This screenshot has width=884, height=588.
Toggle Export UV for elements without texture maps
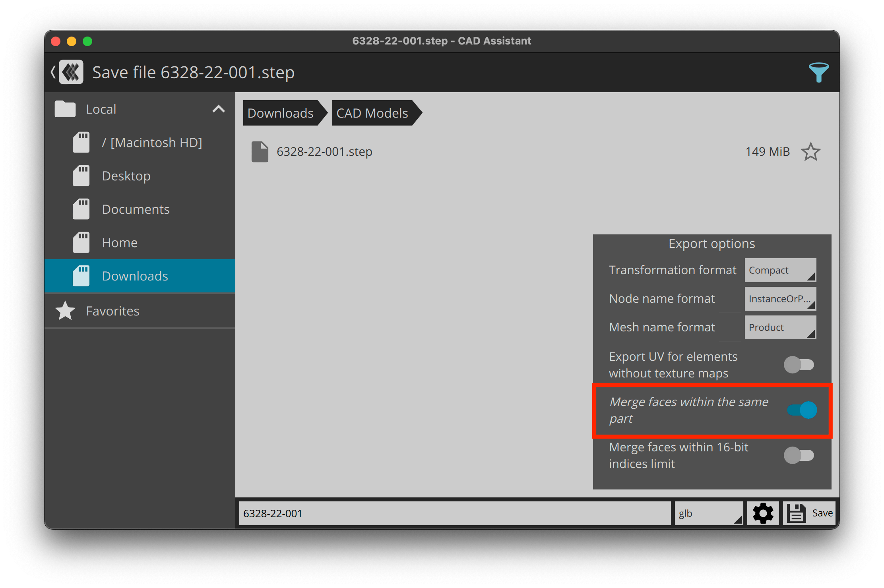click(x=804, y=363)
